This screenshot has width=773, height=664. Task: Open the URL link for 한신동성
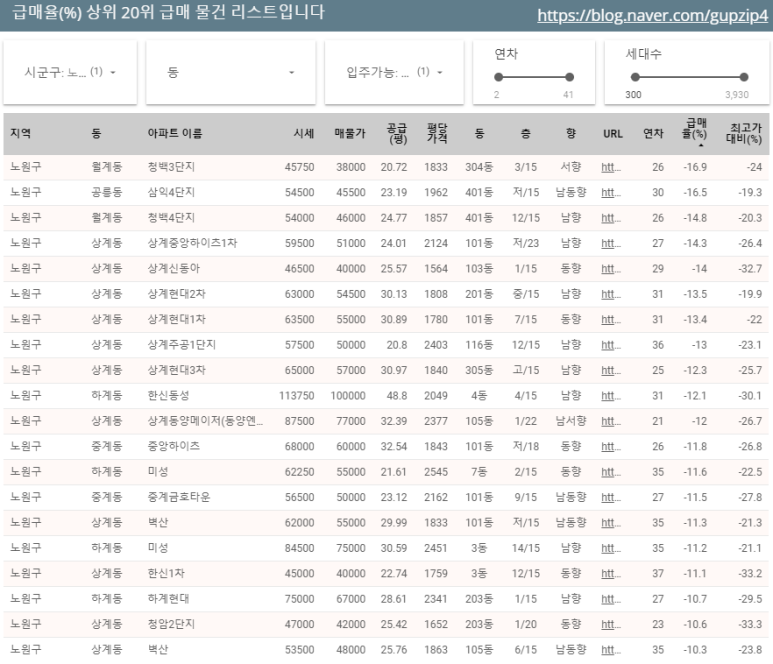coord(611,396)
